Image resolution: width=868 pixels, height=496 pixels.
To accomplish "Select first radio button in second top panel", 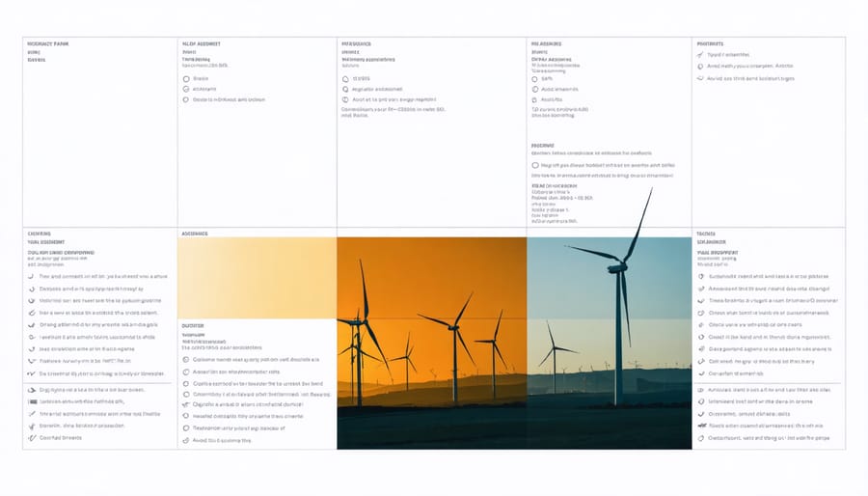I will (186, 78).
